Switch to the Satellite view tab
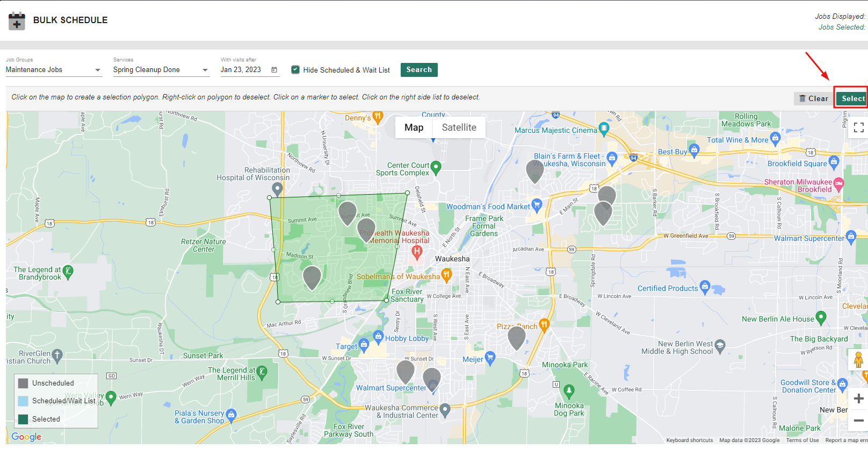The height and width of the screenshot is (449, 868). [x=459, y=127]
